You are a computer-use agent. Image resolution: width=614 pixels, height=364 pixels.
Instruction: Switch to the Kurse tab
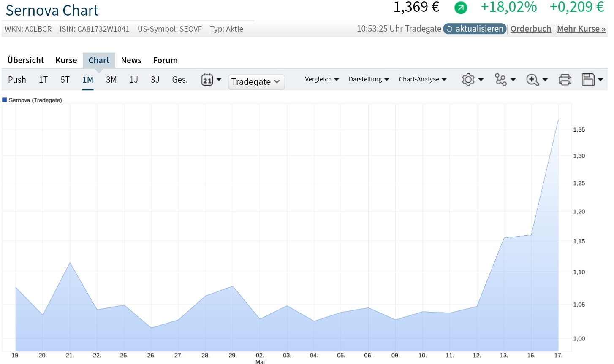66,60
